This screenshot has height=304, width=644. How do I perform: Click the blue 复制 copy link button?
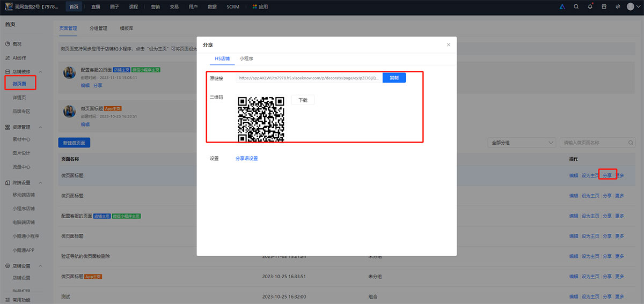(394, 78)
